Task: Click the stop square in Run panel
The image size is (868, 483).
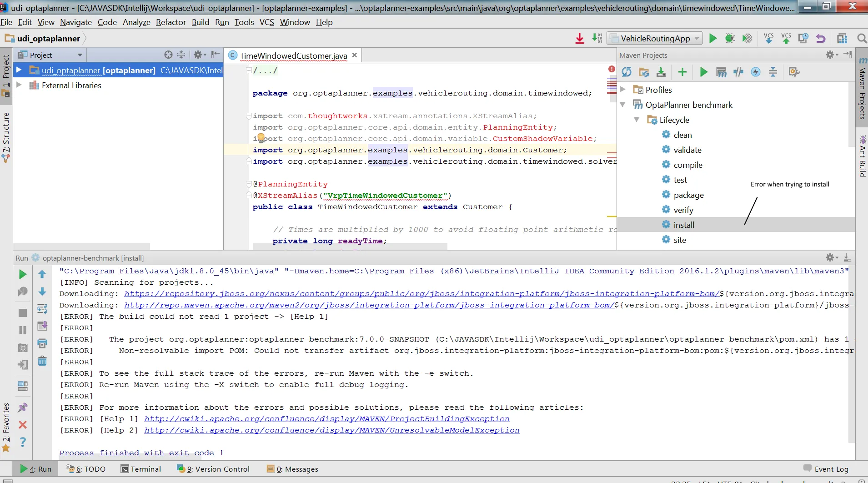Action: point(23,313)
